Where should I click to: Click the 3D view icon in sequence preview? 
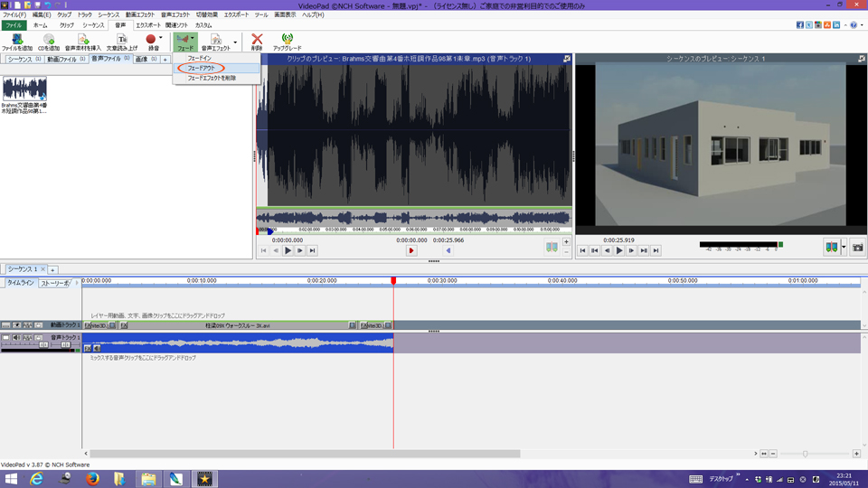pos(832,248)
